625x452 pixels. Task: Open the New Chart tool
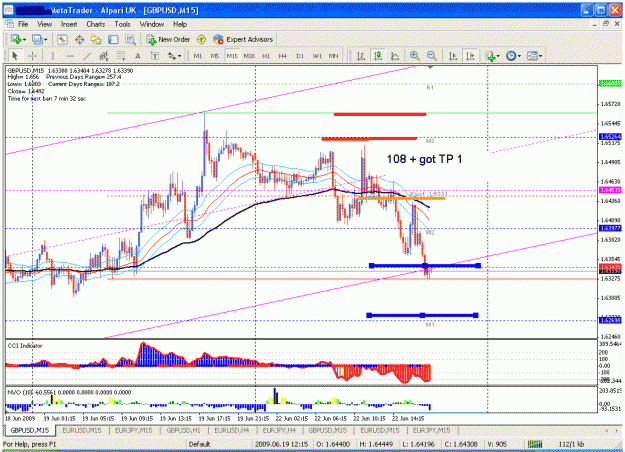coord(16,39)
